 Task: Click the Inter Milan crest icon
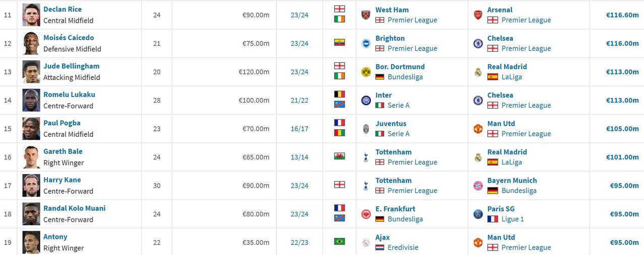(366, 100)
